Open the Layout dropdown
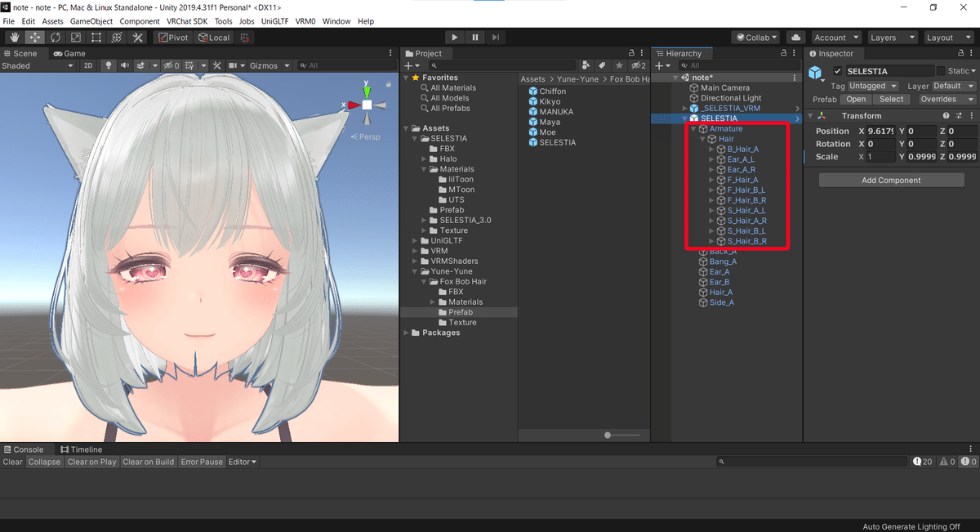Screen dimensions: 980x532 [948, 37]
